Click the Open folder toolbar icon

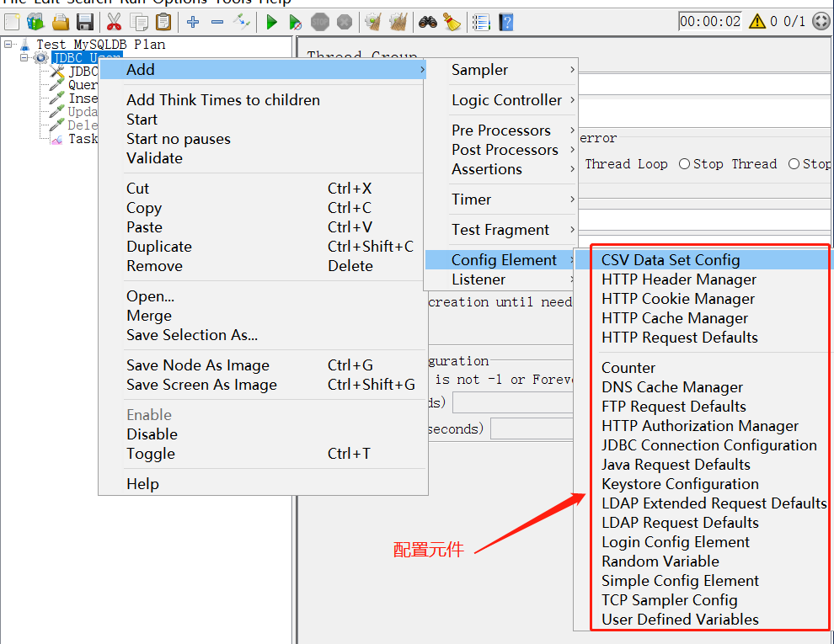61,22
